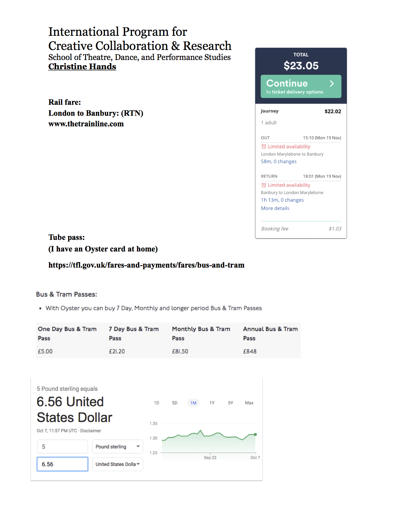Image resolution: width=411 pixels, height=532 pixels.
Task: Open the Pound sterling currency dropdown
Action: (x=118, y=447)
